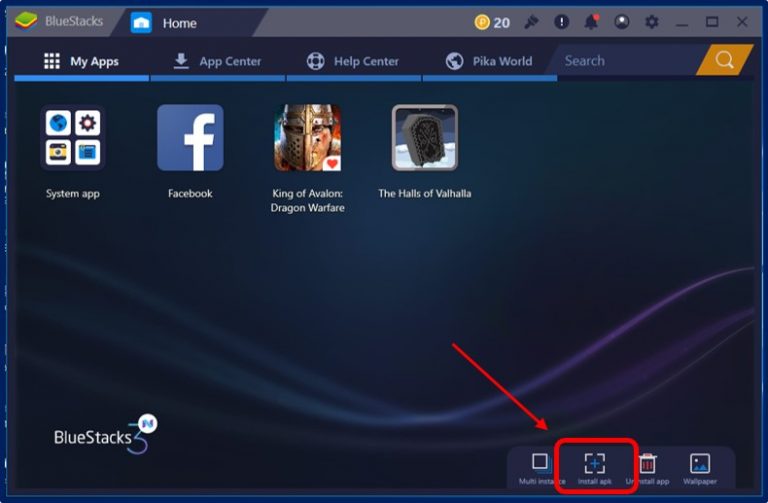Viewport: 768px width, 503px height.
Task: Open the Facebook app
Action: tap(190, 138)
